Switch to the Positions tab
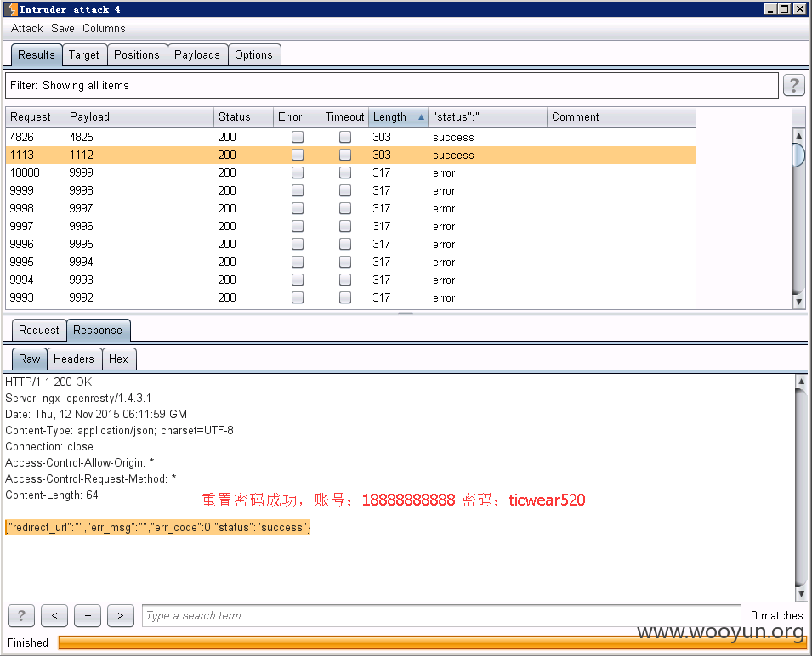The width and height of the screenshot is (812, 656). coord(137,55)
